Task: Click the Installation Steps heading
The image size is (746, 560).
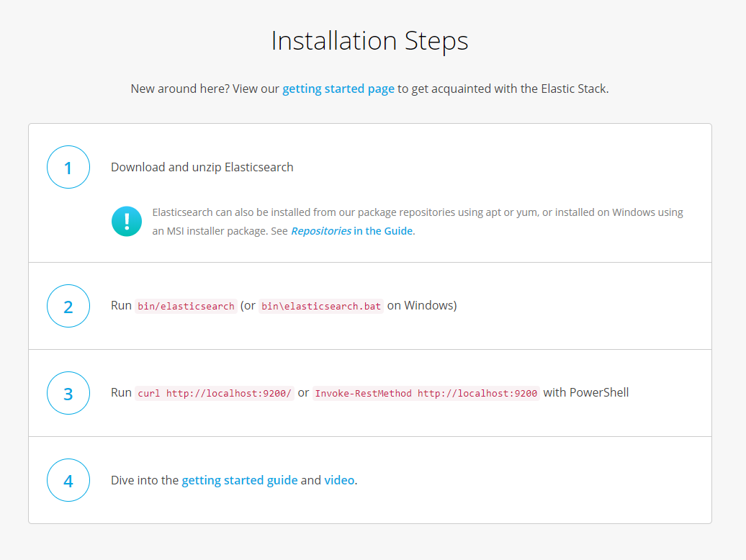Action: [x=369, y=41]
